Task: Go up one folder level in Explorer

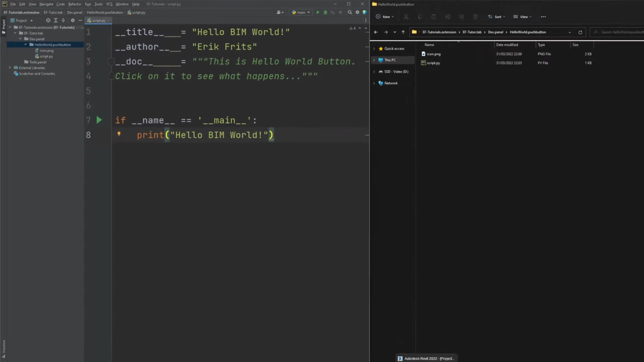Action: pyautogui.click(x=403, y=32)
